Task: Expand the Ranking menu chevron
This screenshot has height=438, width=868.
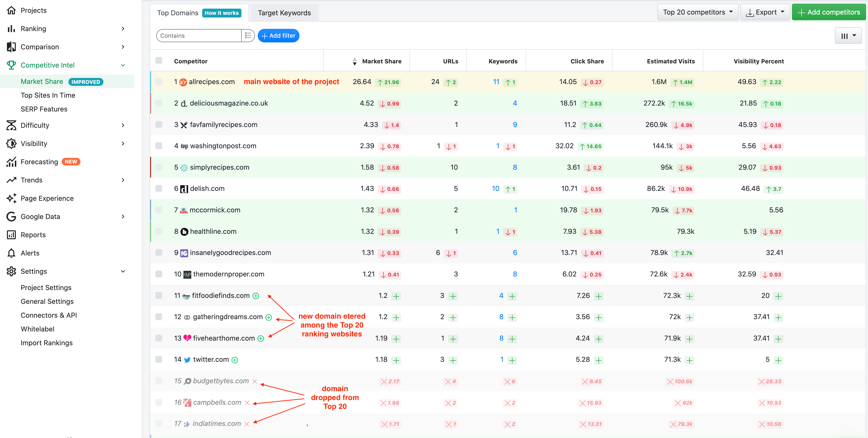Action: 123,29
